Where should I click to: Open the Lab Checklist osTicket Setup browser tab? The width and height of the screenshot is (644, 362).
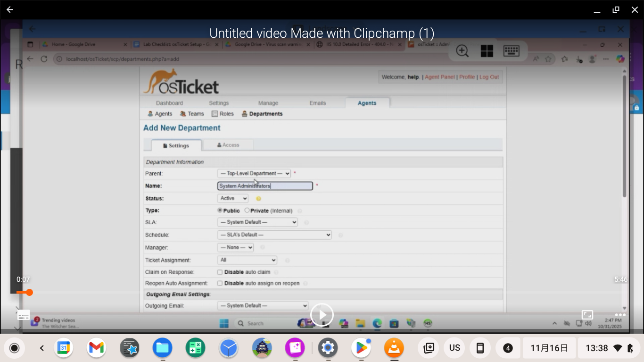tap(176, 44)
